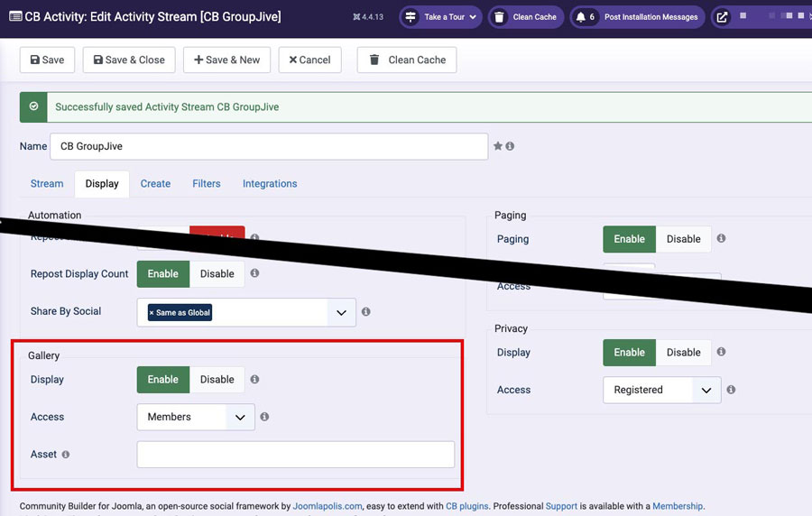Click info icon beside Privacy Access dropdown
The image size is (812, 516).
click(731, 390)
